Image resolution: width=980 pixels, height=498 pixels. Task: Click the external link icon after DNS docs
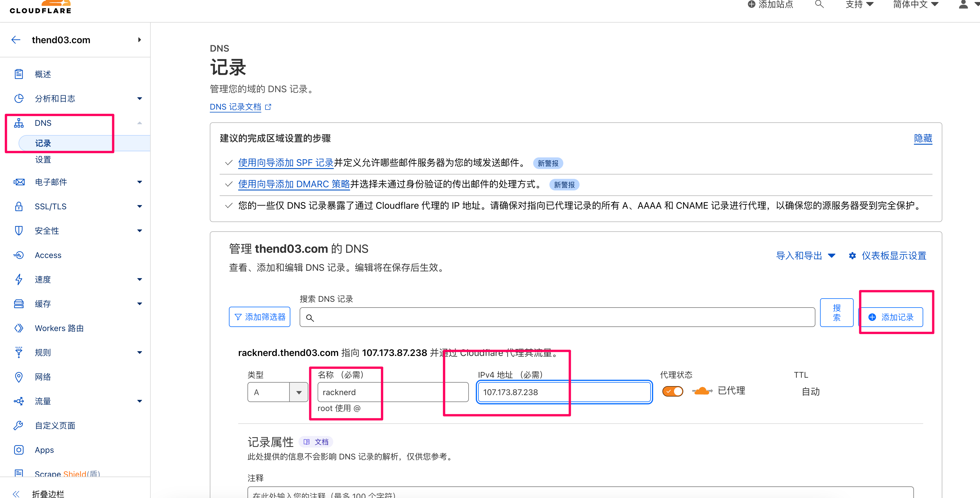tap(268, 107)
